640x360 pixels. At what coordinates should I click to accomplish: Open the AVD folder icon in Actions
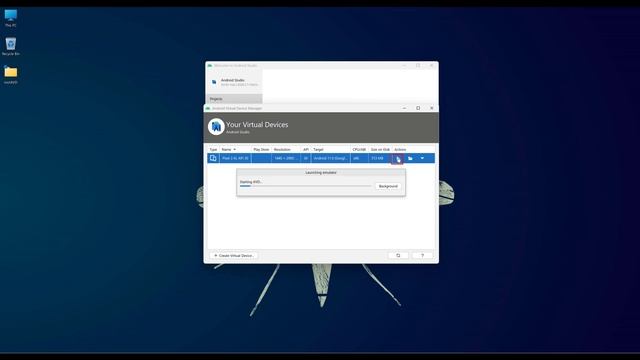pos(410,158)
